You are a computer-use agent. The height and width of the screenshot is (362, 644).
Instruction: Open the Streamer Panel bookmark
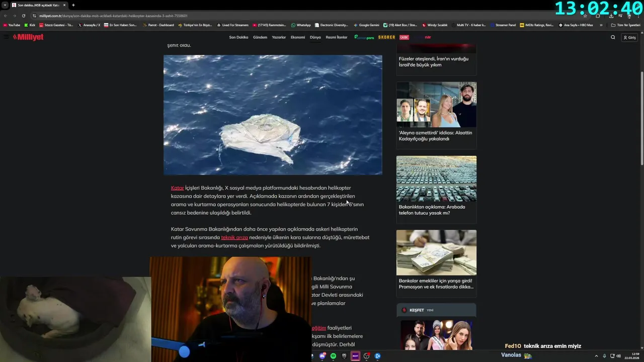503,25
